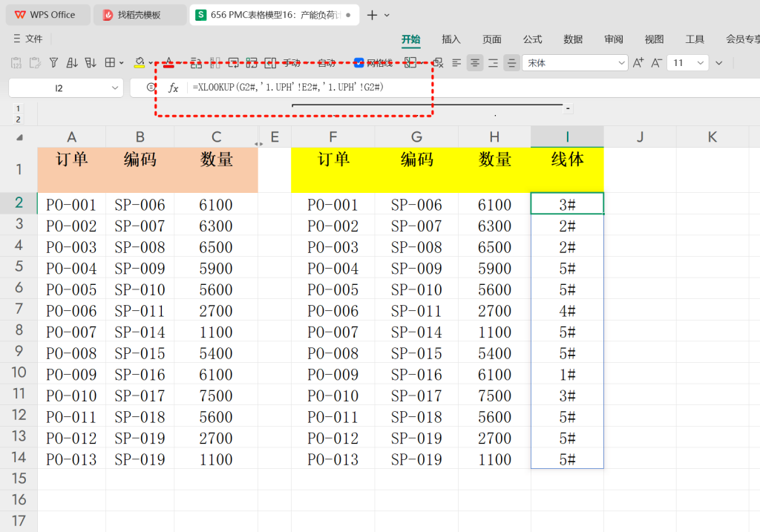
Task: Open the fx insert function dialog
Action: click(173, 88)
